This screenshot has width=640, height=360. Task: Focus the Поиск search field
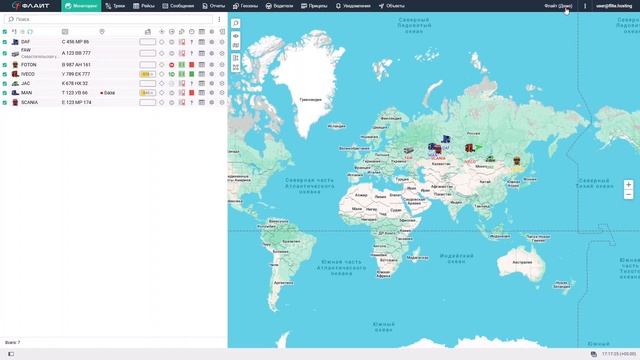tap(108, 19)
